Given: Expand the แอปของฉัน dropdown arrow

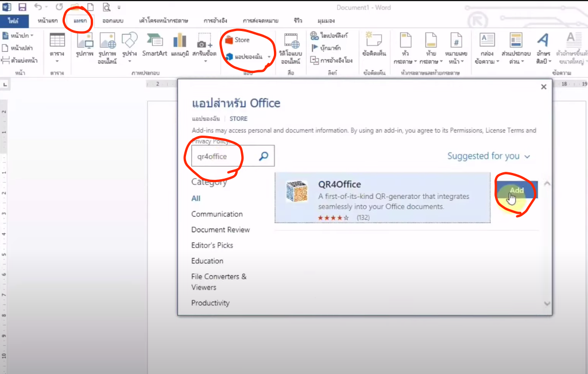Looking at the screenshot, I should pyautogui.click(x=269, y=57).
